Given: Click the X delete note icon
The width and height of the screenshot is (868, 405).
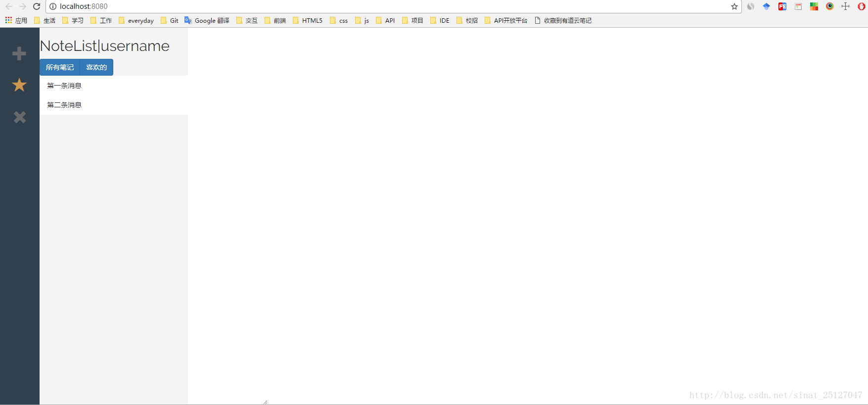Looking at the screenshot, I should (x=20, y=117).
